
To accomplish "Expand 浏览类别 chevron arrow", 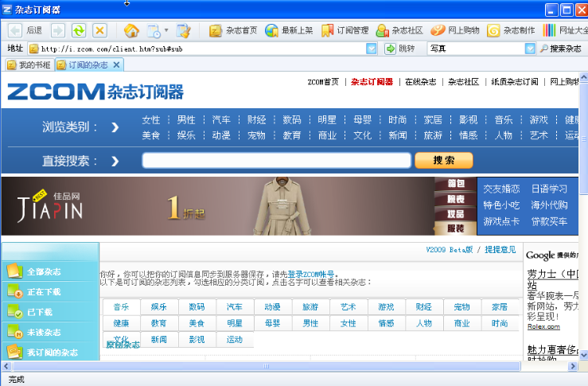I will 115,127.
